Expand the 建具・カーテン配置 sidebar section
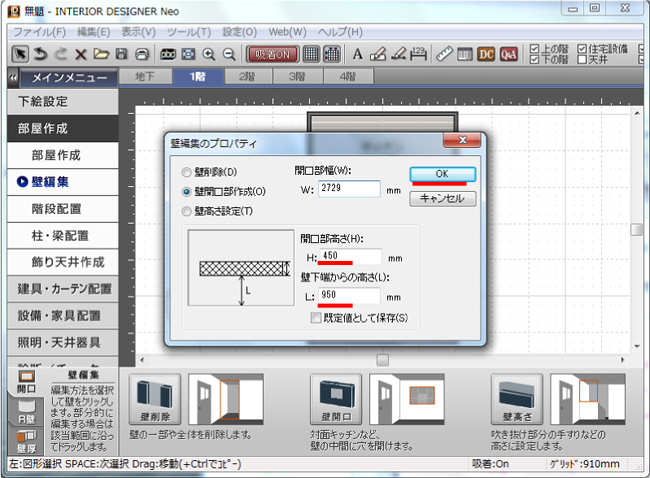The image size is (650, 478). (x=60, y=288)
